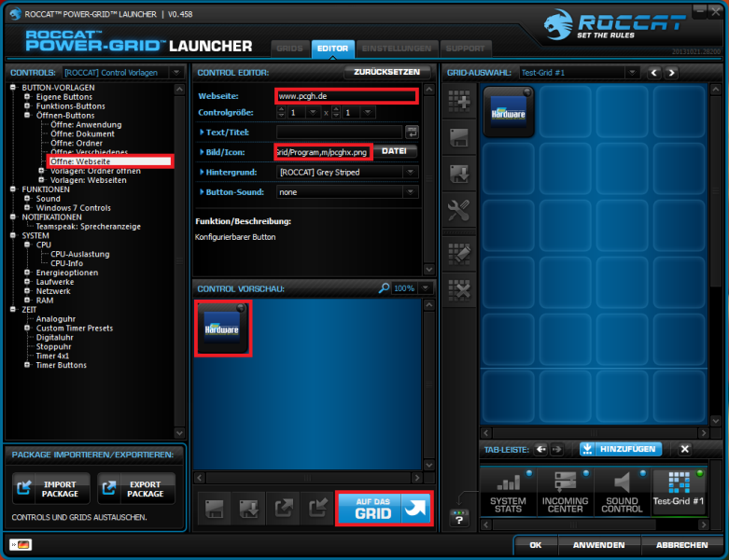
Task: Select Teamspeak: Sprecheranzeige tree item
Action: [x=89, y=226]
